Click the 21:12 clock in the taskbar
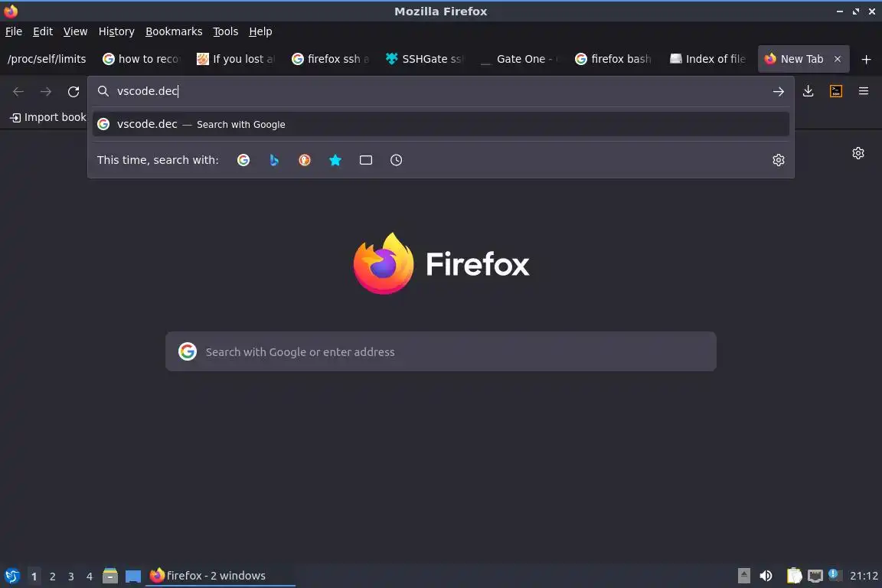This screenshot has height=588, width=882. 864,576
